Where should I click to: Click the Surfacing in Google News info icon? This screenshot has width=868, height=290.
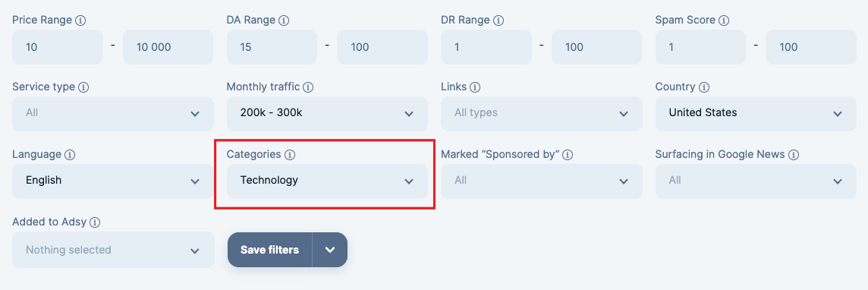pos(794,155)
